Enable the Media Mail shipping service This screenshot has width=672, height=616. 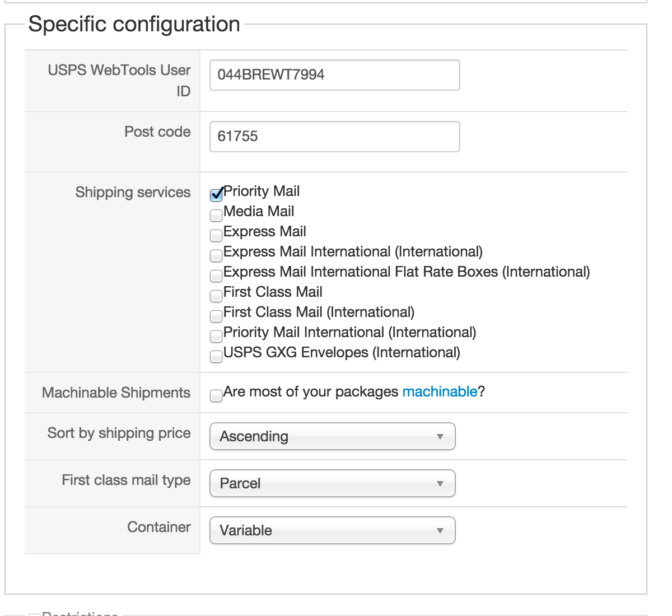point(216,215)
